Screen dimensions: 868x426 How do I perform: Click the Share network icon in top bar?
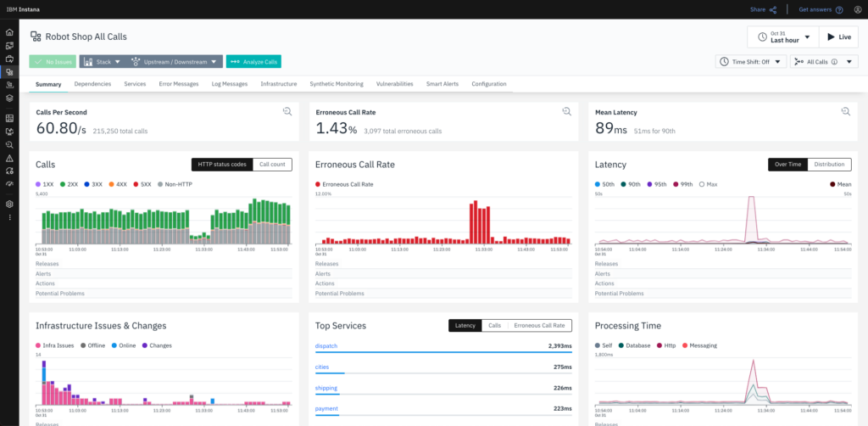[773, 9]
